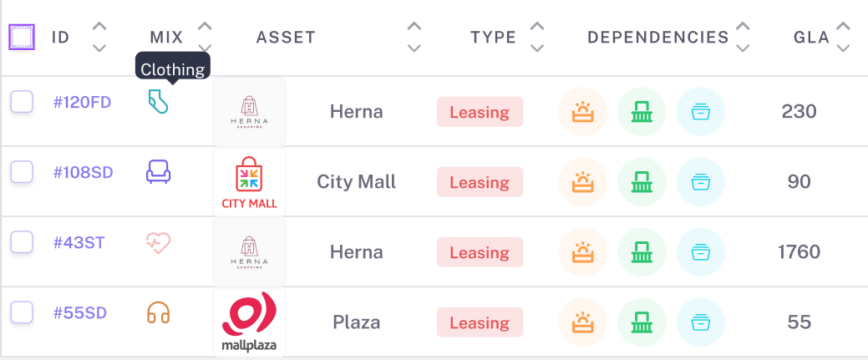Click the orange dependency icon in Herna #120FD row
The height and width of the screenshot is (360, 868).
coord(582,112)
